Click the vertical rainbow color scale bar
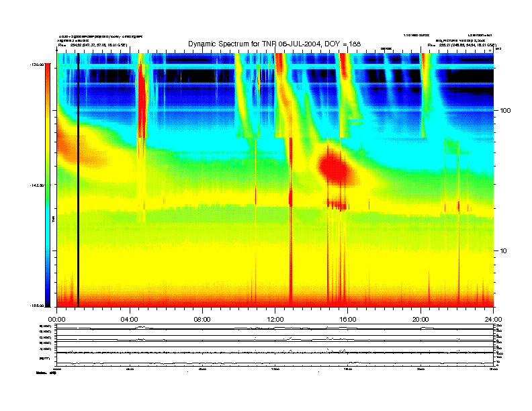 pyautogui.click(x=48, y=185)
